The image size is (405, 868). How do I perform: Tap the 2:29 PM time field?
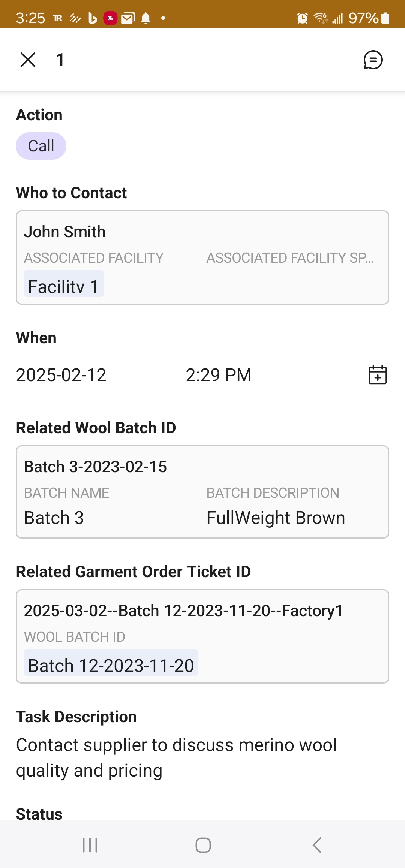tap(219, 375)
